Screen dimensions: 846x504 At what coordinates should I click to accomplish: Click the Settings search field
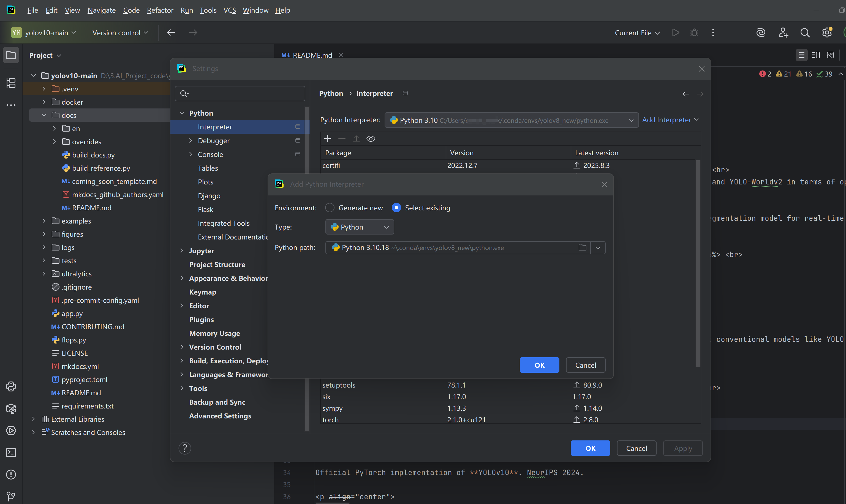[240, 93]
